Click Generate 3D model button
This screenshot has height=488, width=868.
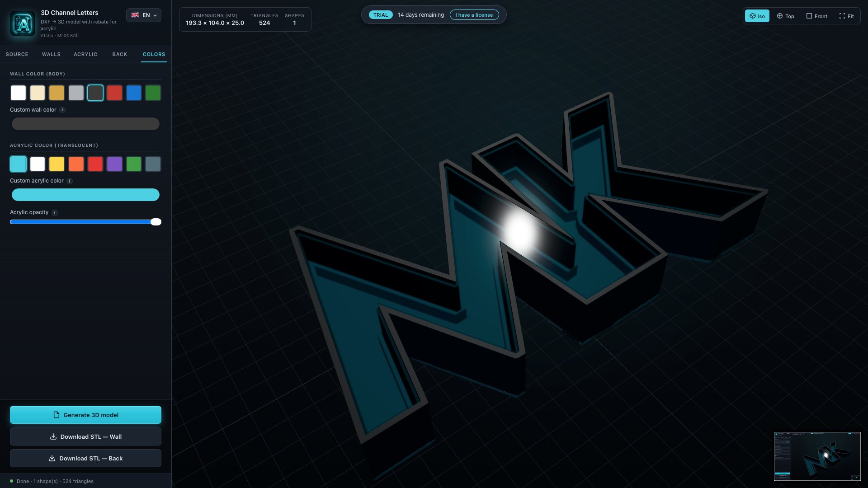pos(85,415)
